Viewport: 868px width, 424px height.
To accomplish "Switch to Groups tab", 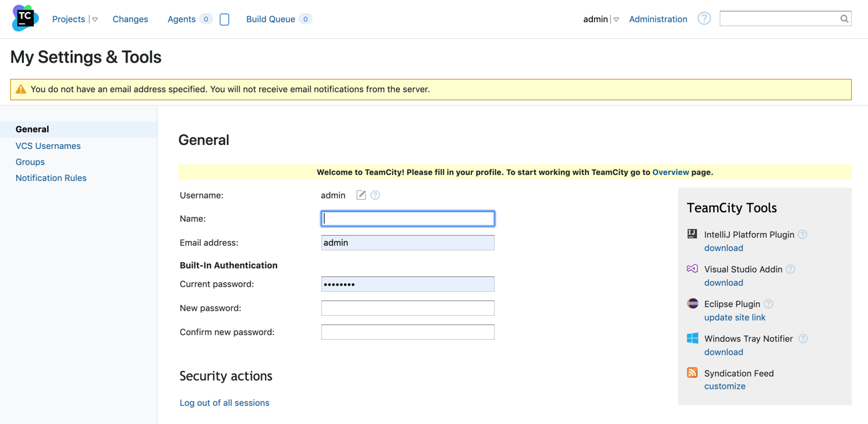I will [30, 162].
